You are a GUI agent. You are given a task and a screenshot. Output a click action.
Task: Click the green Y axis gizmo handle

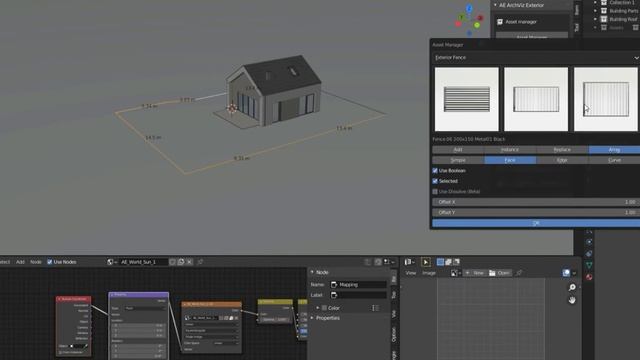click(461, 17)
